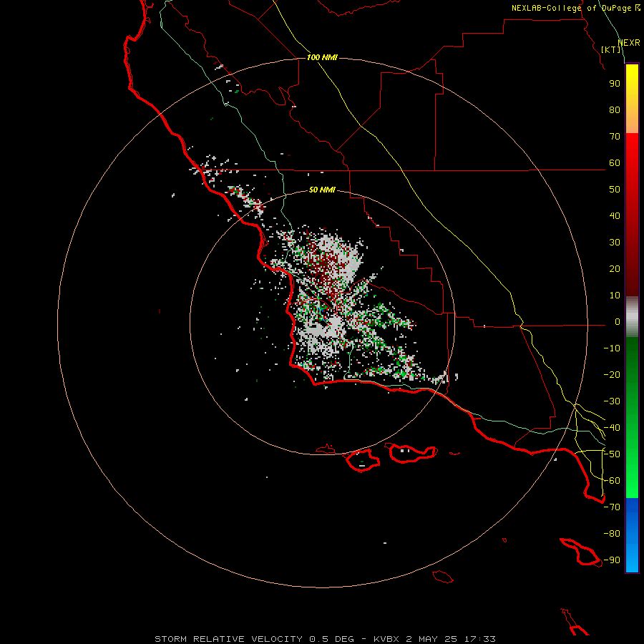Click the Storm Relative Velocity caption at the bottom
This screenshot has height=644, width=644.
pos(325,639)
